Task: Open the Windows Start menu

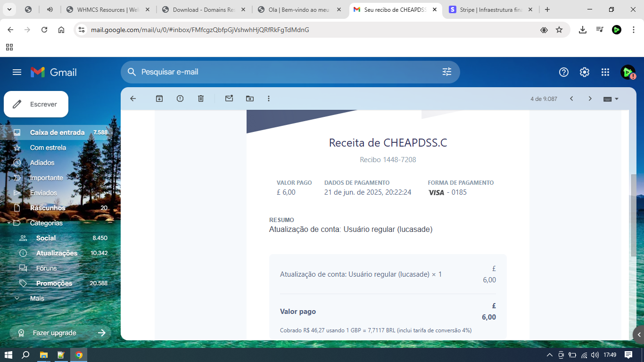Action: [x=8, y=355]
